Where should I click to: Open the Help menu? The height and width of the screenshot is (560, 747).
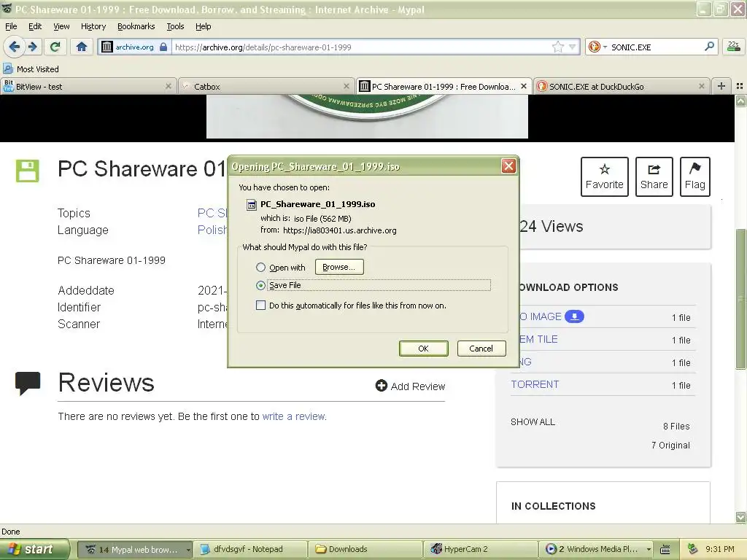(x=203, y=26)
